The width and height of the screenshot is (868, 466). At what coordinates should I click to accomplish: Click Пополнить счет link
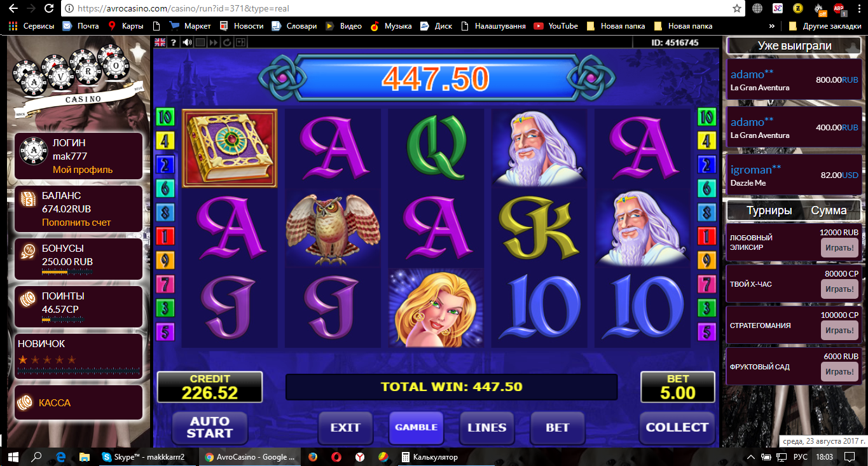[x=76, y=223]
